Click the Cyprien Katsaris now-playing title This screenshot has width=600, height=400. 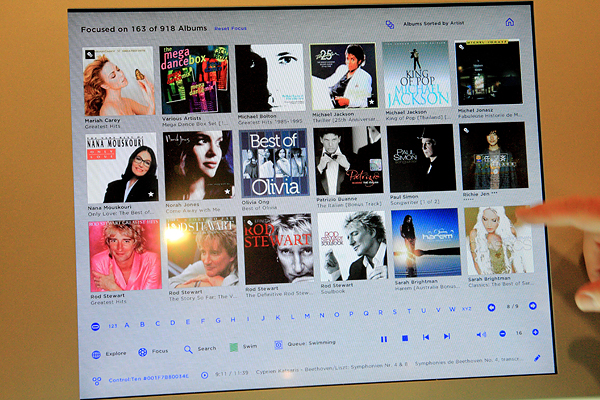pyautogui.click(x=332, y=368)
